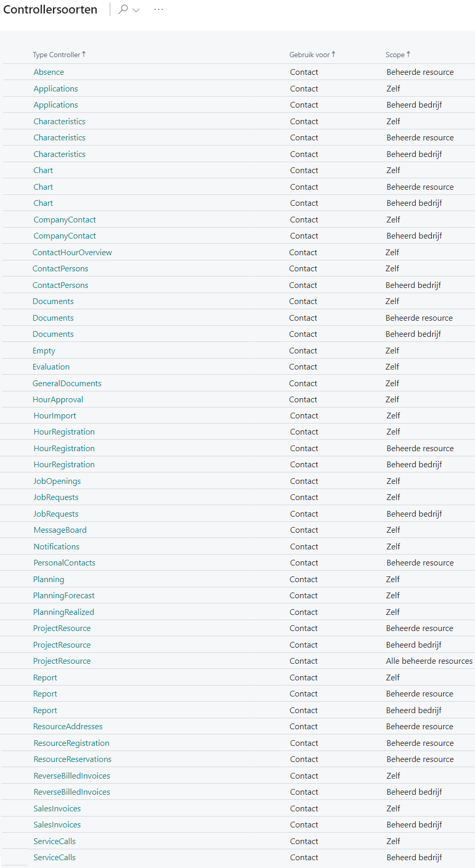Open the Evaluation controller link

tap(51, 367)
